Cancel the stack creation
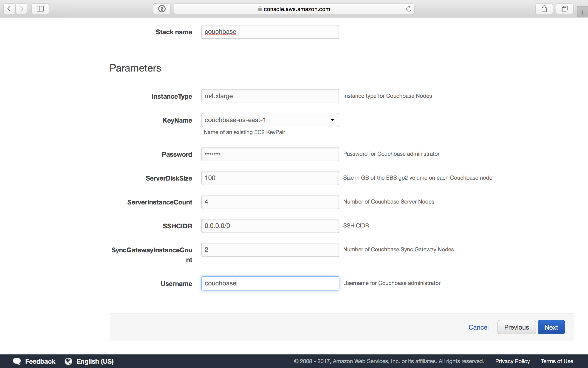 click(x=478, y=327)
